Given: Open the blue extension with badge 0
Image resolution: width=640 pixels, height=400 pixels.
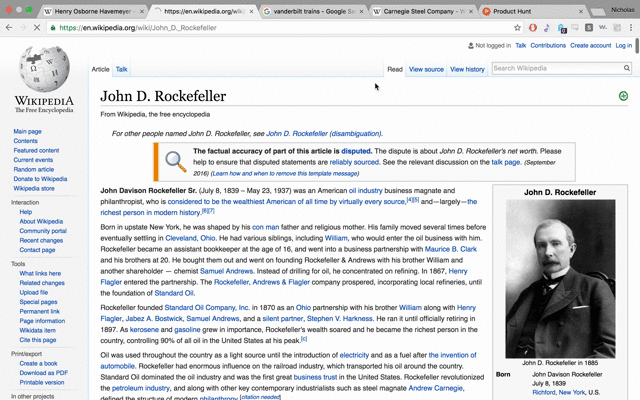Looking at the screenshot, I should 562,28.
